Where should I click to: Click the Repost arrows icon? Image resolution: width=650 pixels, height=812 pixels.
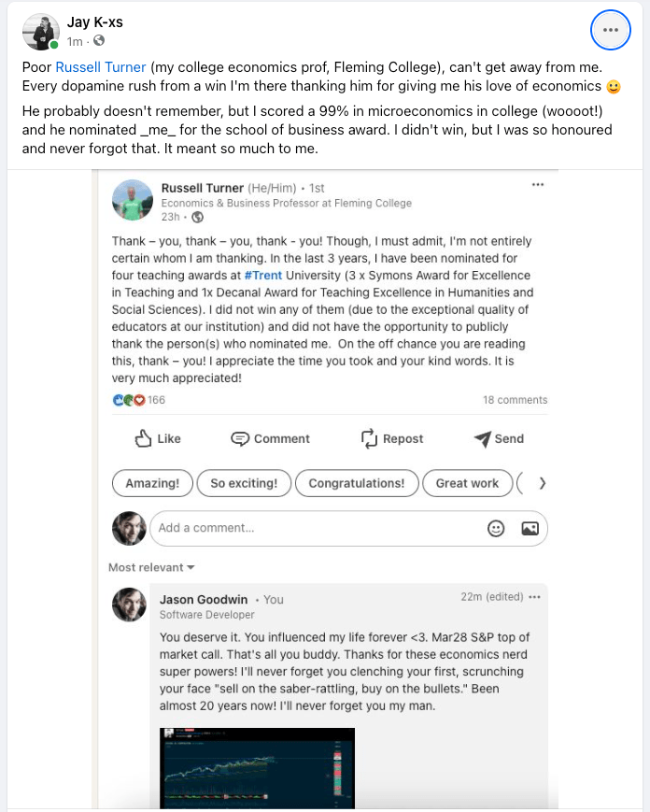pyautogui.click(x=369, y=438)
